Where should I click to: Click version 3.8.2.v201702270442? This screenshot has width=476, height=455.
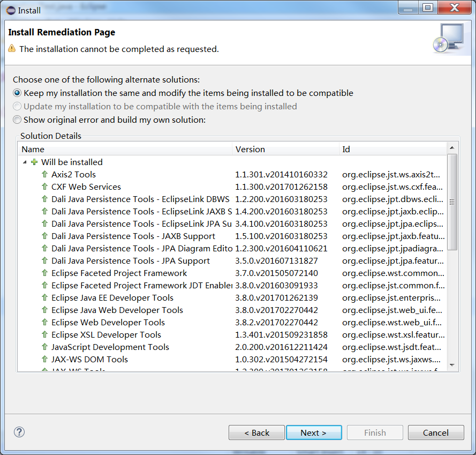click(277, 322)
